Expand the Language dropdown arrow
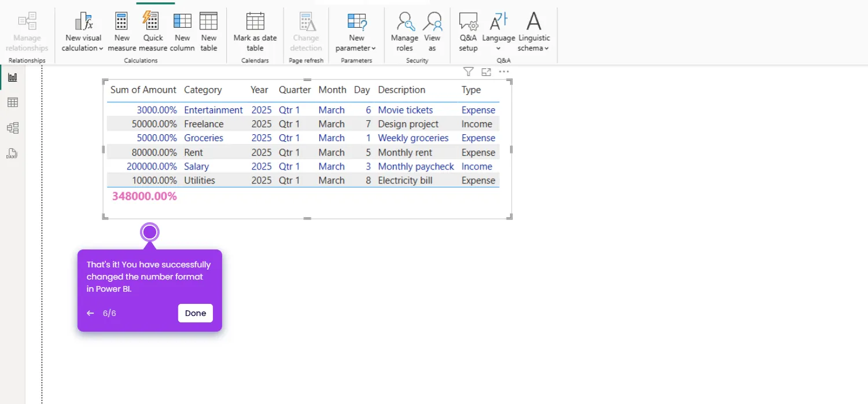This screenshot has height=404, width=868. pos(498,49)
